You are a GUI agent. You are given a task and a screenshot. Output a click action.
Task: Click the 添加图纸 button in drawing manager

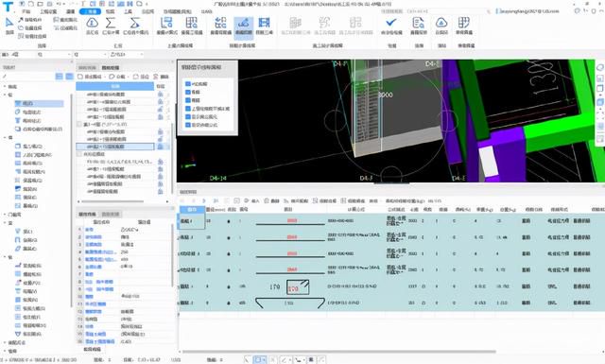[90, 77]
